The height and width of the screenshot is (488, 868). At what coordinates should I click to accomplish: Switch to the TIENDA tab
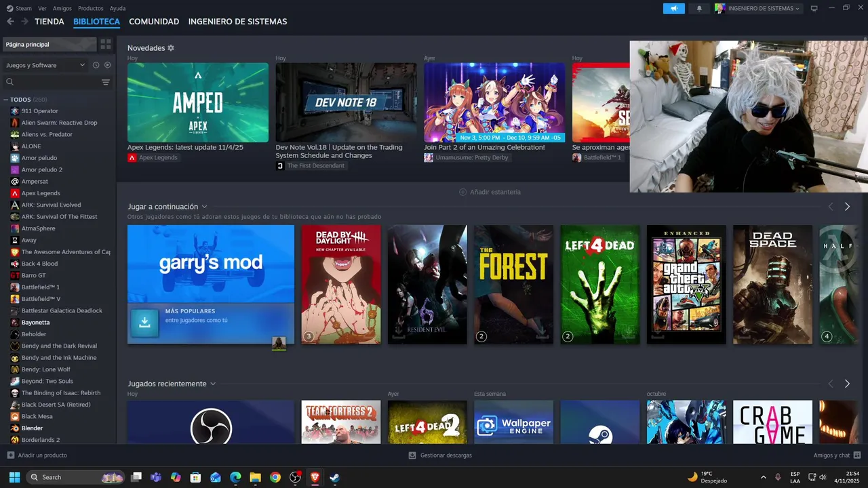[50, 22]
